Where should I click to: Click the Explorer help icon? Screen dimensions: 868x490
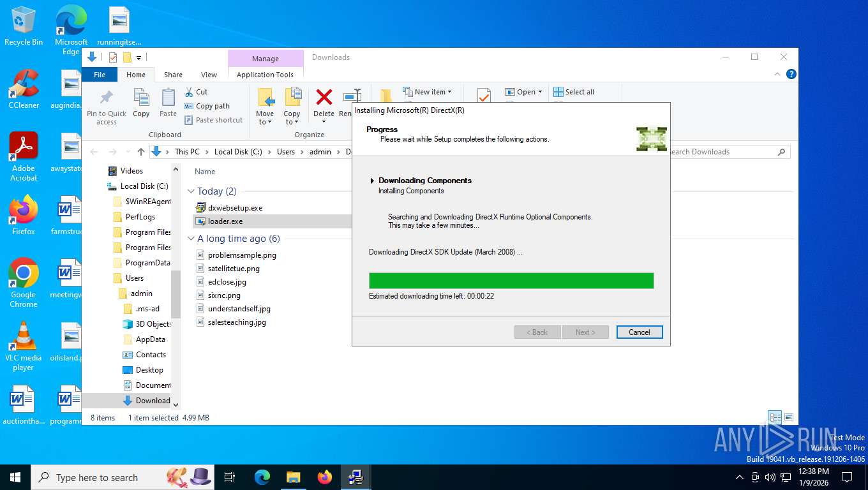pos(791,74)
